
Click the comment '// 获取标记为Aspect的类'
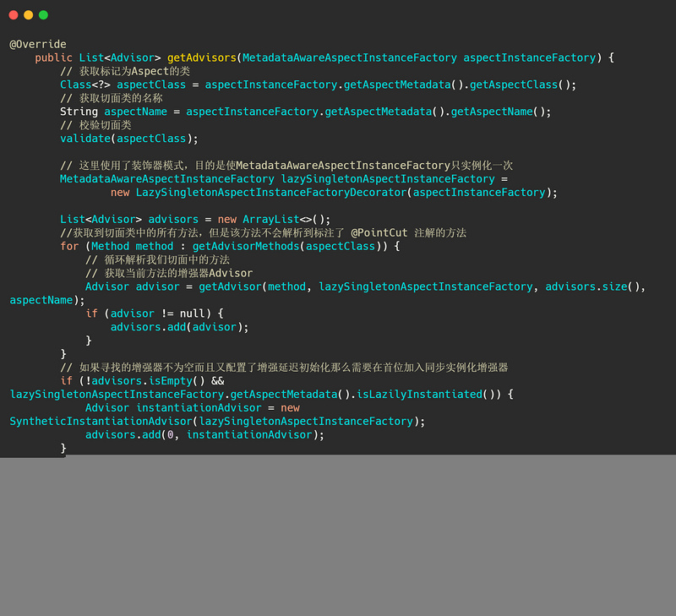coord(125,71)
